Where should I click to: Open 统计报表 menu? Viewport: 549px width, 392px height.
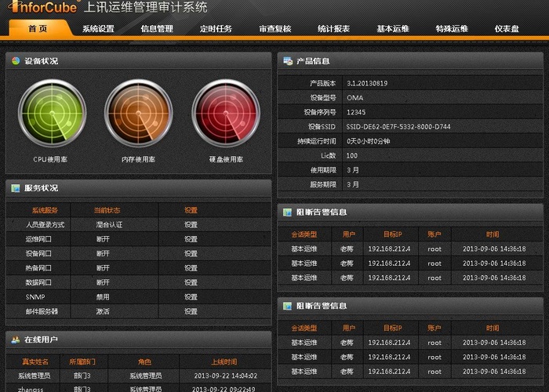tap(333, 29)
